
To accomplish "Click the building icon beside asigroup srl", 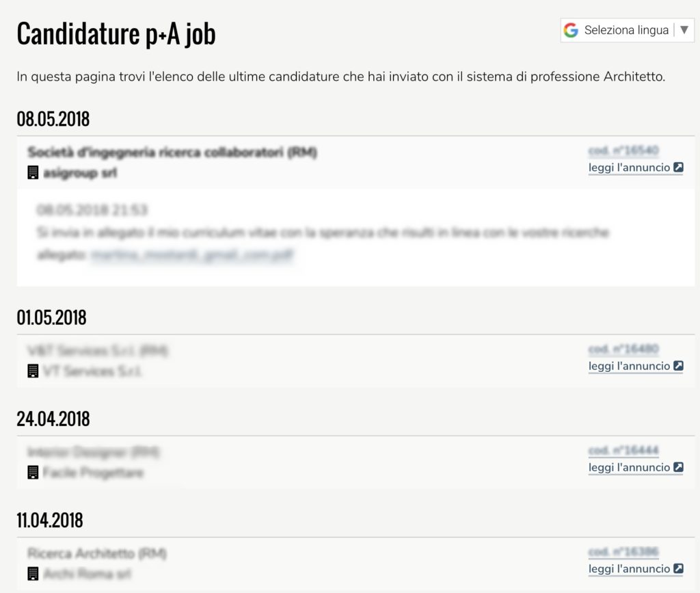I will pos(33,173).
